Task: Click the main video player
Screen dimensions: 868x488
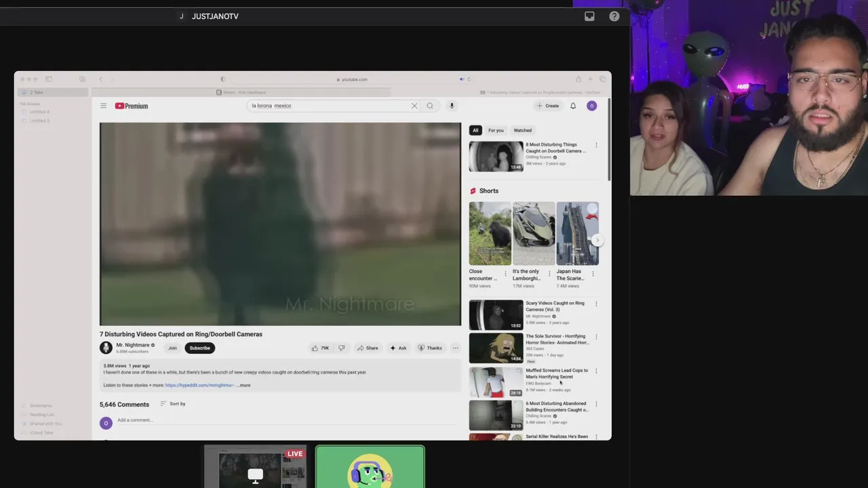Action: click(280, 224)
